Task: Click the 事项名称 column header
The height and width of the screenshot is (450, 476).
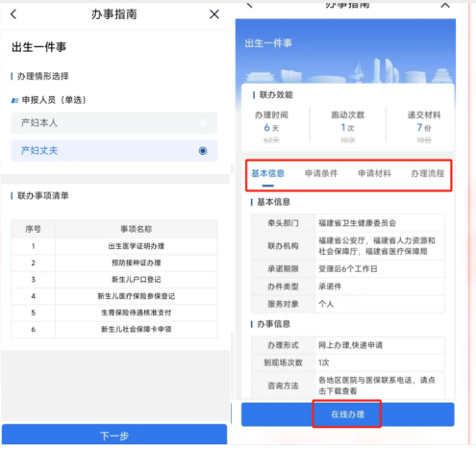Action: coord(137,229)
